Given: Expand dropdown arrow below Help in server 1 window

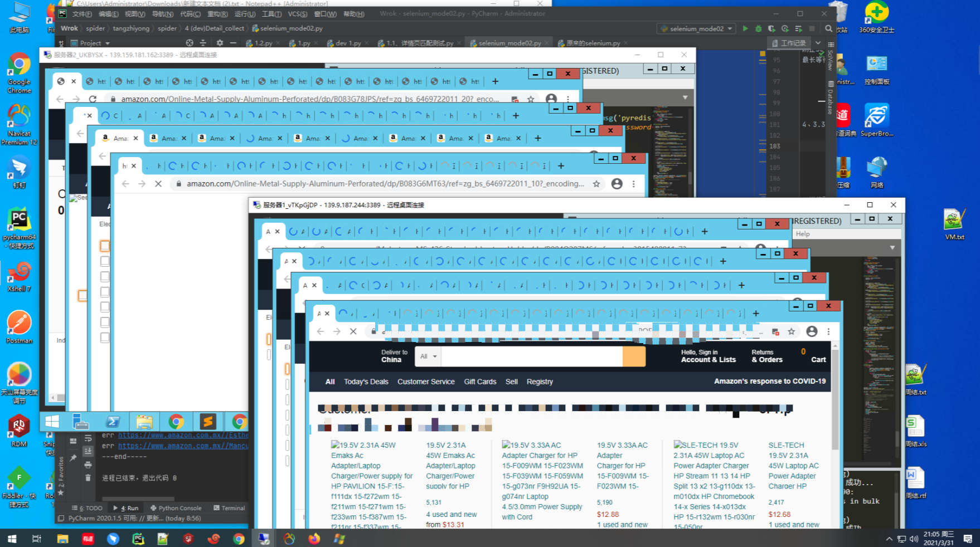Looking at the screenshot, I should (892, 247).
